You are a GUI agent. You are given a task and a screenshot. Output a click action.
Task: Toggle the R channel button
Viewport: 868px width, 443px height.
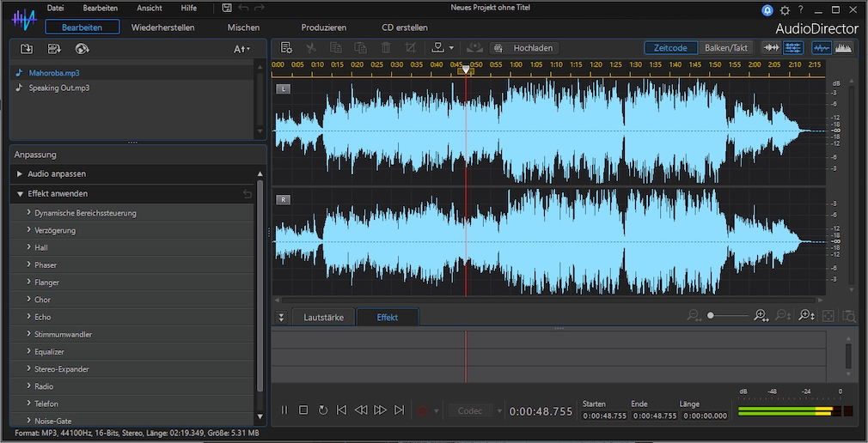coord(283,200)
